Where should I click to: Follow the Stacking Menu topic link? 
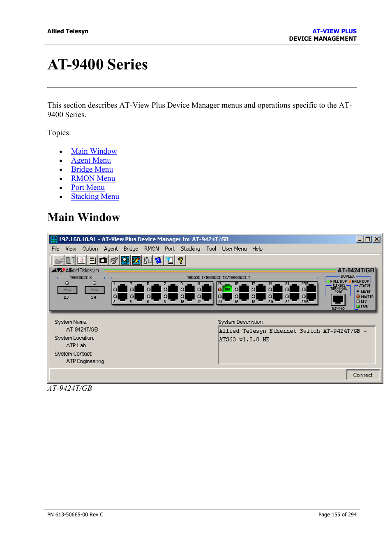click(95, 196)
